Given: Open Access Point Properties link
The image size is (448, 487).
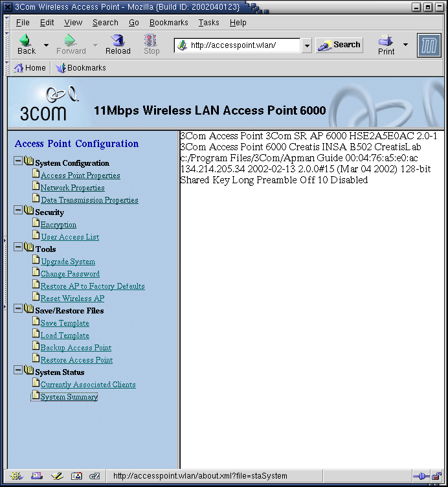Looking at the screenshot, I should coord(80,176).
